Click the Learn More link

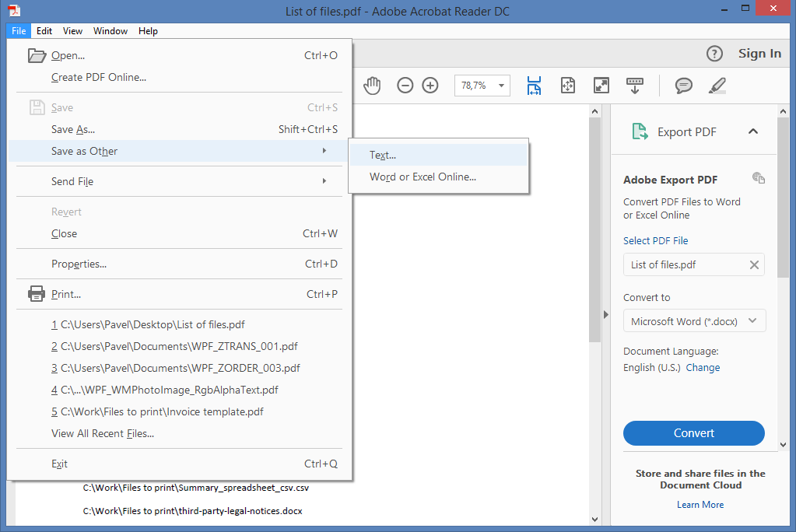point(700,505)
